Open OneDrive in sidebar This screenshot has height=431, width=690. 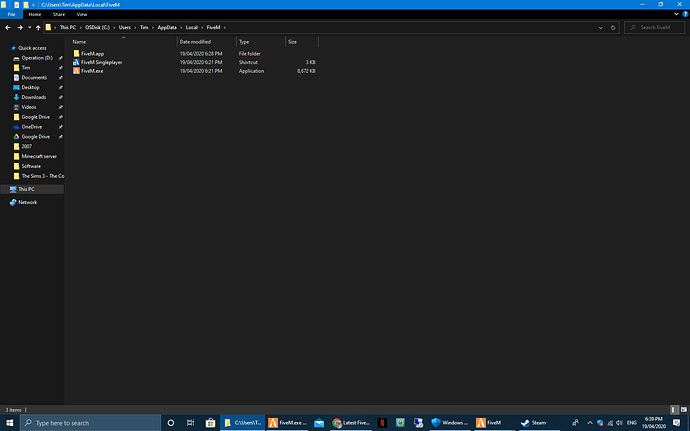pos(32,127)
